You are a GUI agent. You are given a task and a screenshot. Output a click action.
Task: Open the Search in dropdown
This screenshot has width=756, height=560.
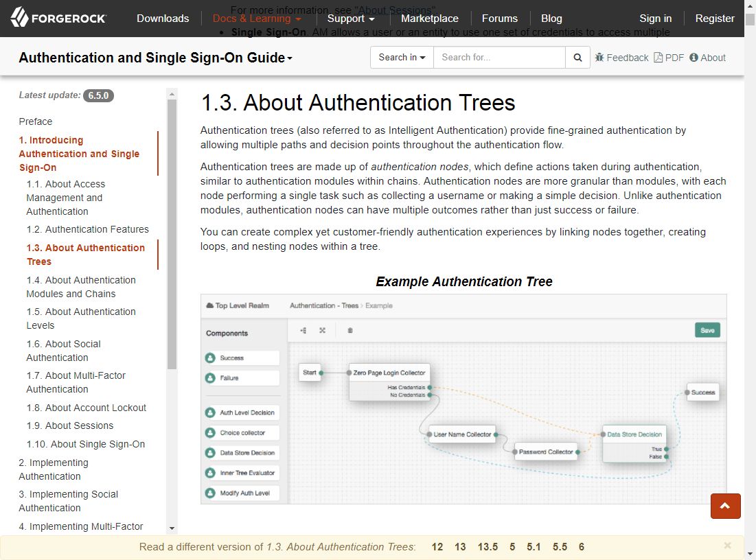point(402,58)
